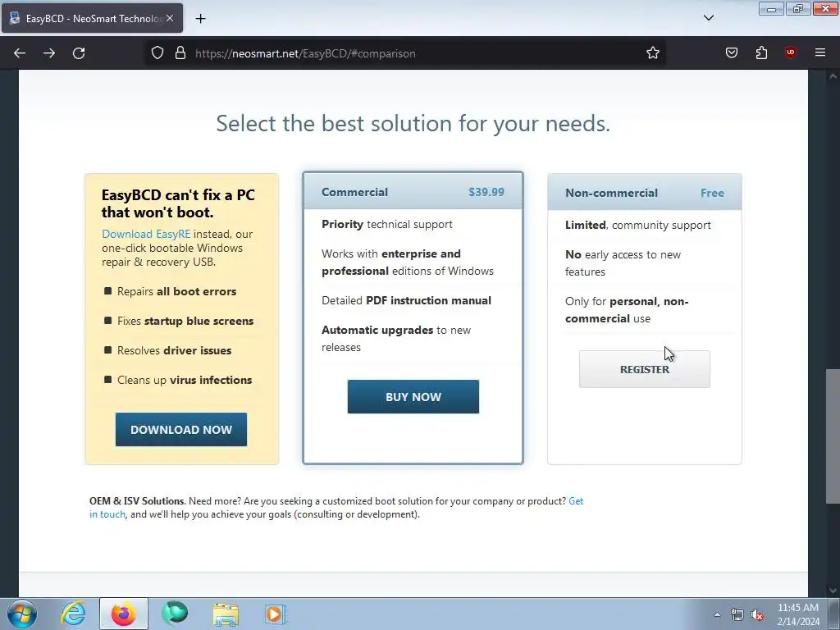Click the BUY NOW button
The image size is (840, 630).
pos(413,397)
